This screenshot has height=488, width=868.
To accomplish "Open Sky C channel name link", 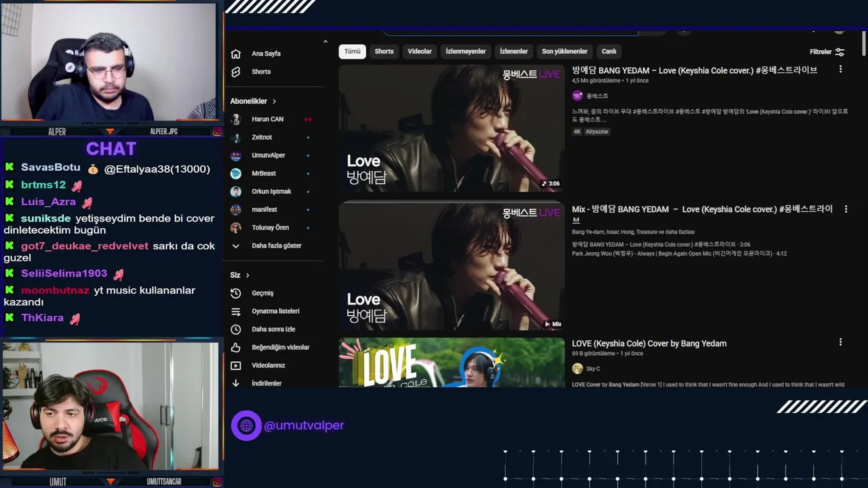I will click(x=593, y=369).
